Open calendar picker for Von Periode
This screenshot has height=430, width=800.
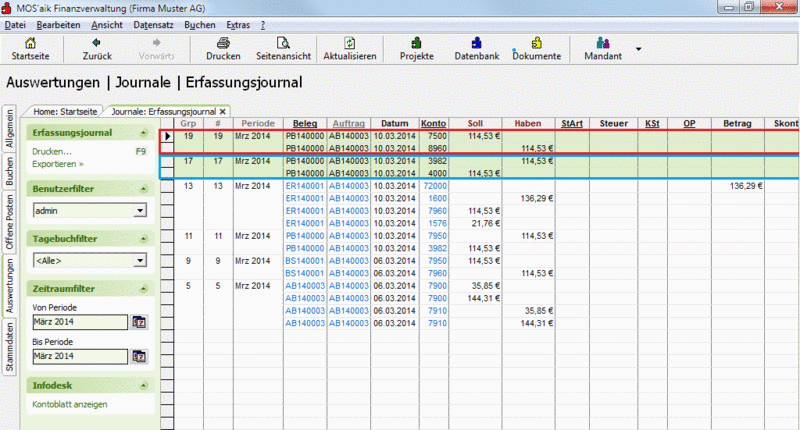pos(139,322)
